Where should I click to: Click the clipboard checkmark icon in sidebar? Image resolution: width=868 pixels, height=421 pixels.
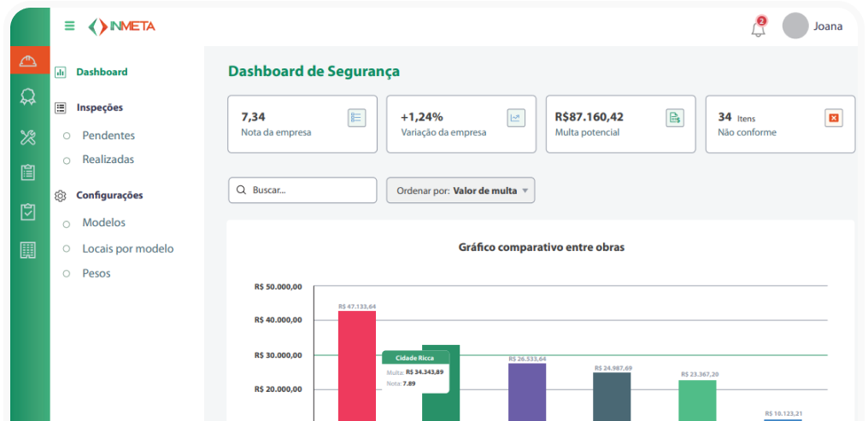coord(28,212)
